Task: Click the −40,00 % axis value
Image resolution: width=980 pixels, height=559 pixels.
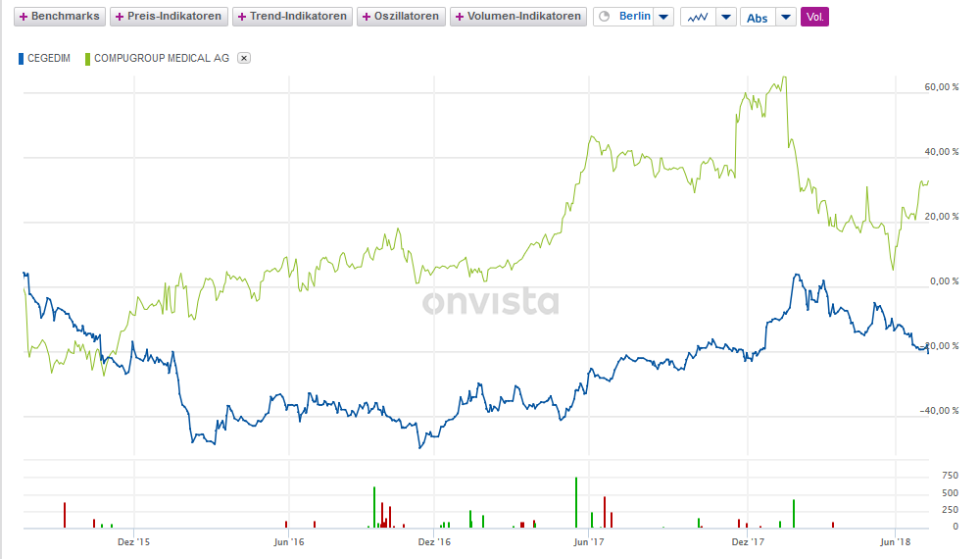Action: [x=940, y=411]
